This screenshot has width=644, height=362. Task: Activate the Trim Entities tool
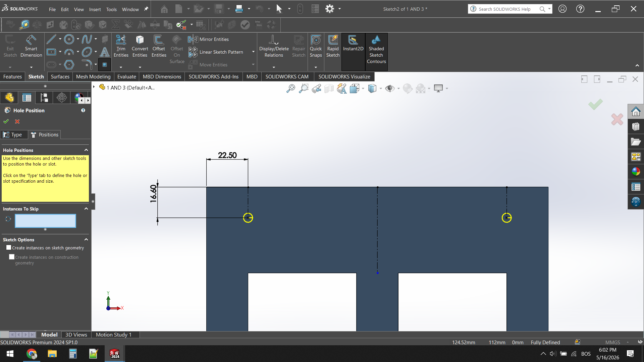pos(121,46)
